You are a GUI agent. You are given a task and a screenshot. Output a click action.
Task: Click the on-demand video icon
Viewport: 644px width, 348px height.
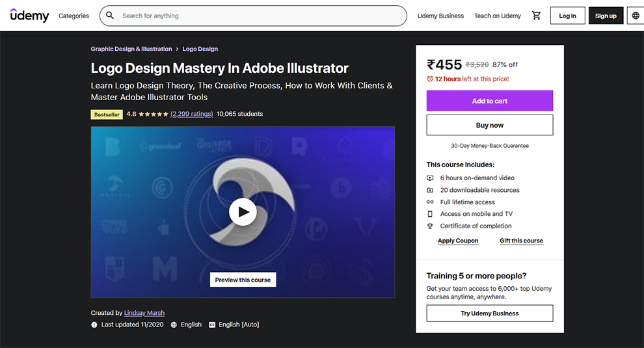[430, 178]
